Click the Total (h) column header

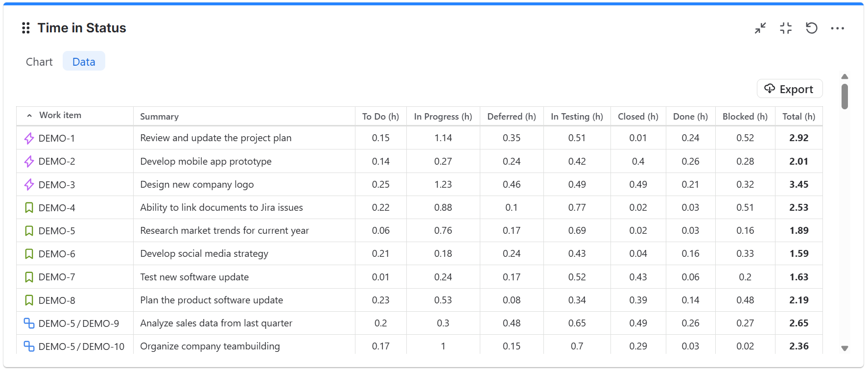pos(798,117)
